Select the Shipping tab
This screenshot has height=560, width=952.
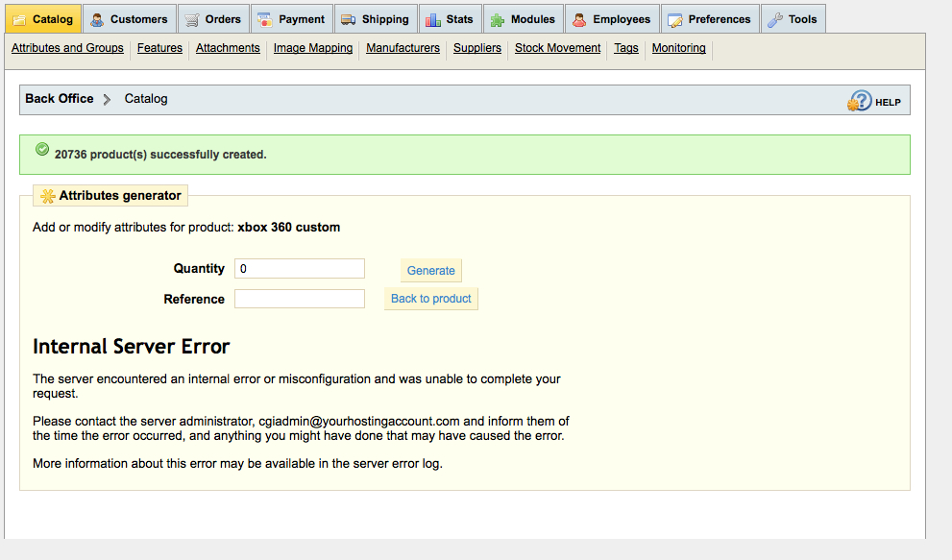click(x=376, y=19)
